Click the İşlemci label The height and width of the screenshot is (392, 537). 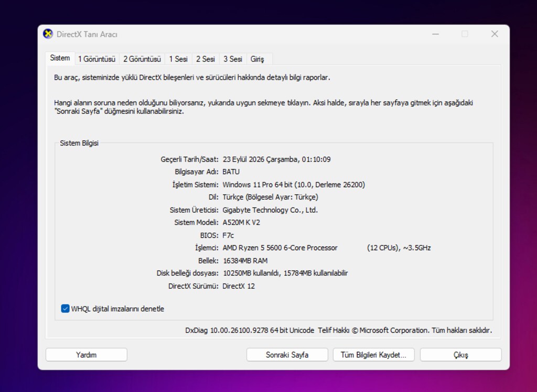[207, 248]
